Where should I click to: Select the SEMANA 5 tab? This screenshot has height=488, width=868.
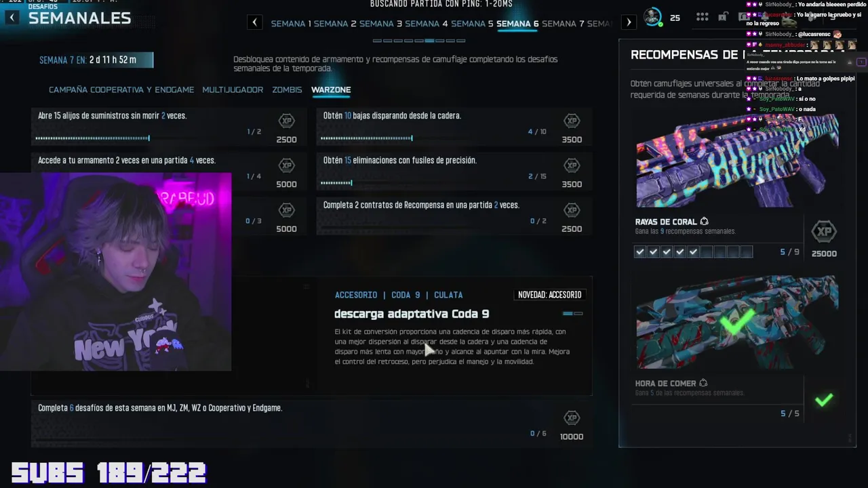tap(472, 24)
